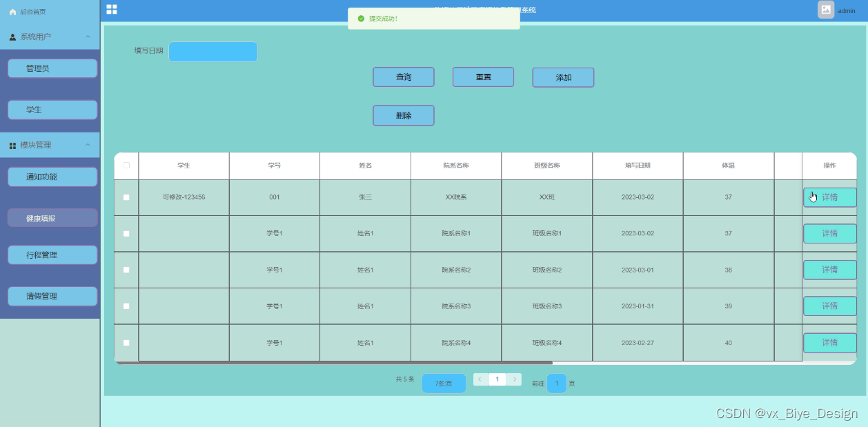Click the 重置 reset button
The height and width of the screenshot is (427, 868).
click(483, 77)
